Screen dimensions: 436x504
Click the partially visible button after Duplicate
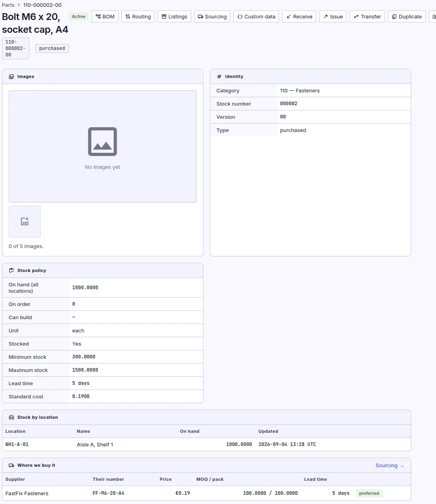(432, 16)
